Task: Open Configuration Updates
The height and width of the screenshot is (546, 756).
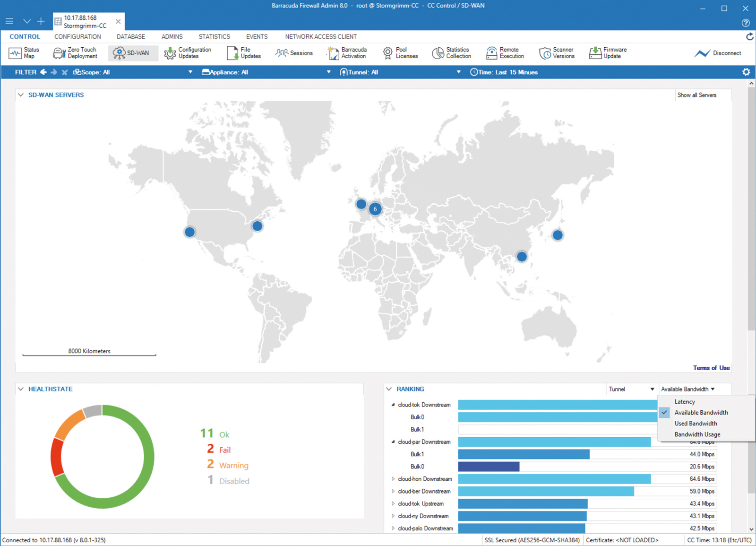Action: coord(188,53)
